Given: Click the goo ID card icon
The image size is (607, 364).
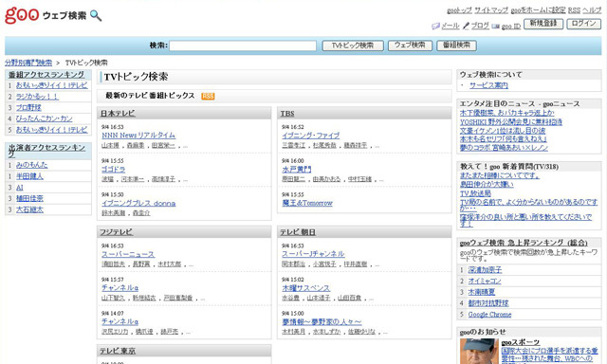Looking at the screenshot, I should [x=495, y=27].
